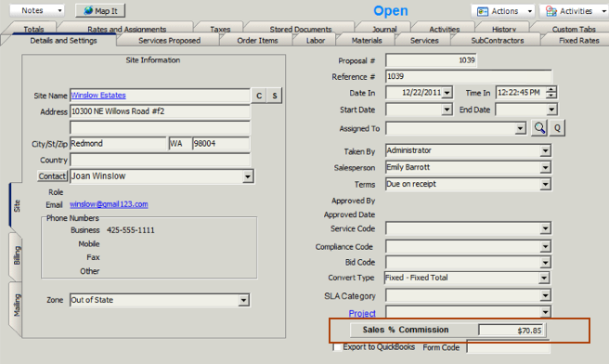Select the vertical Billing tab
This screenshot has height=364, width=609.
[x=17, y=255]
